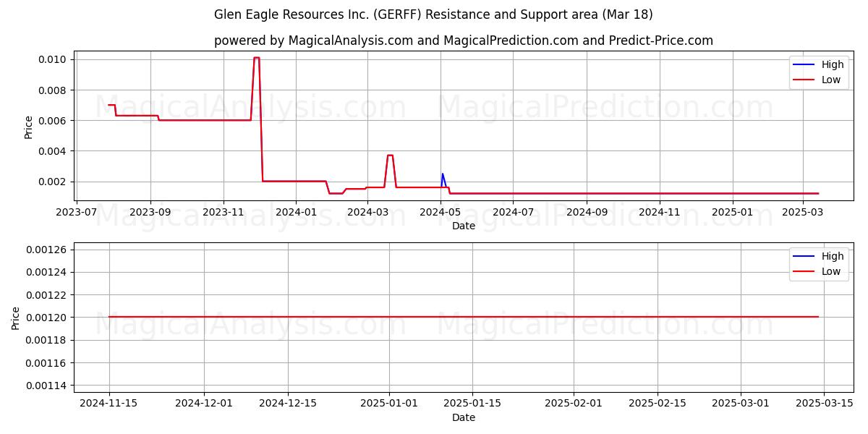Click the 2023-11 date tick label

point(223,213)
